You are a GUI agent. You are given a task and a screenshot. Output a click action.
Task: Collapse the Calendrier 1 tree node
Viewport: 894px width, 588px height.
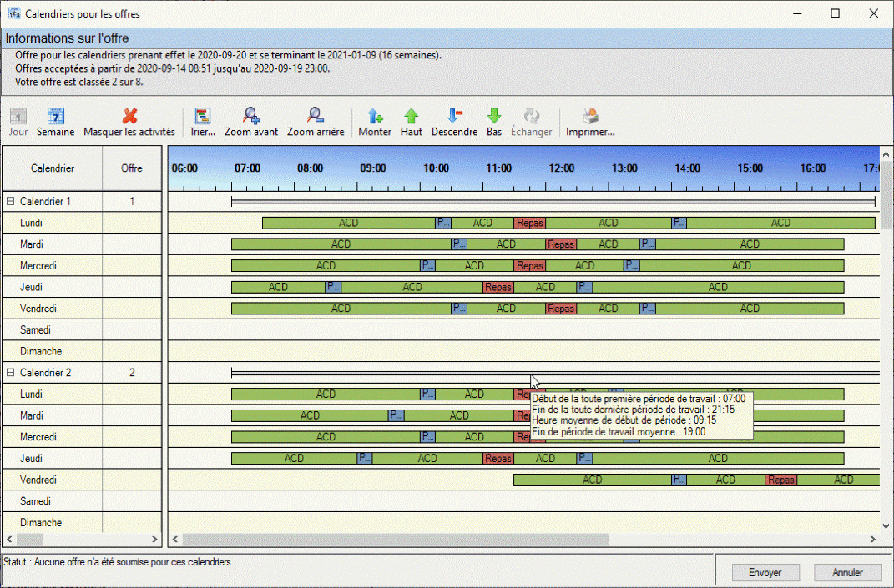pyautogui.click(x=11, y=202)
